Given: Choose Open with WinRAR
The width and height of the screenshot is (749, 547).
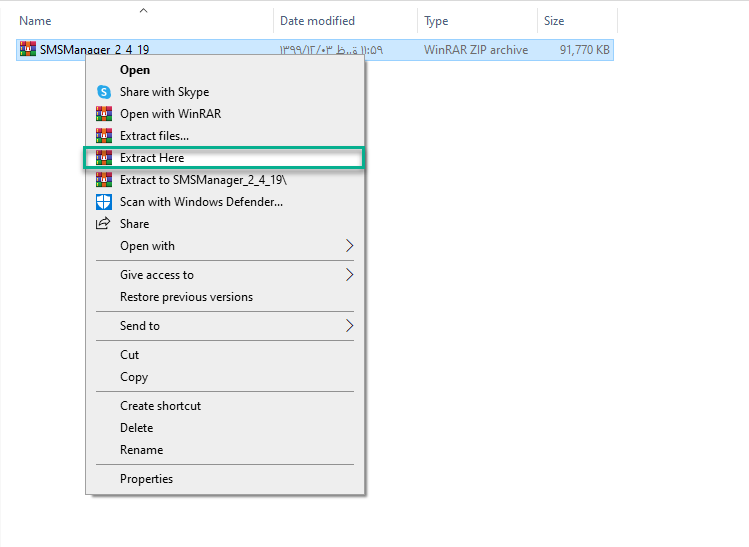Looking at the screenshot, I should [225, 114].
